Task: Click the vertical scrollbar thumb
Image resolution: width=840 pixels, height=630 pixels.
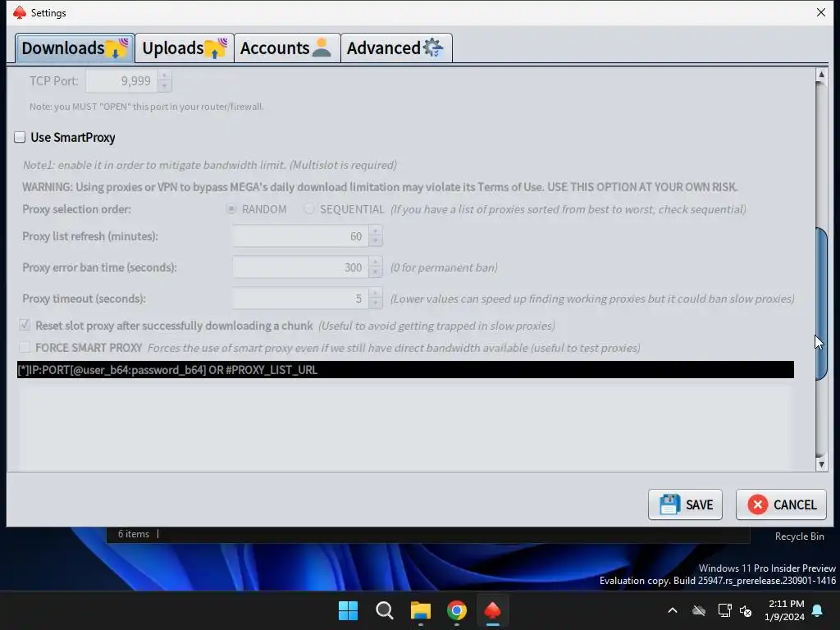Action: (821, 304)
